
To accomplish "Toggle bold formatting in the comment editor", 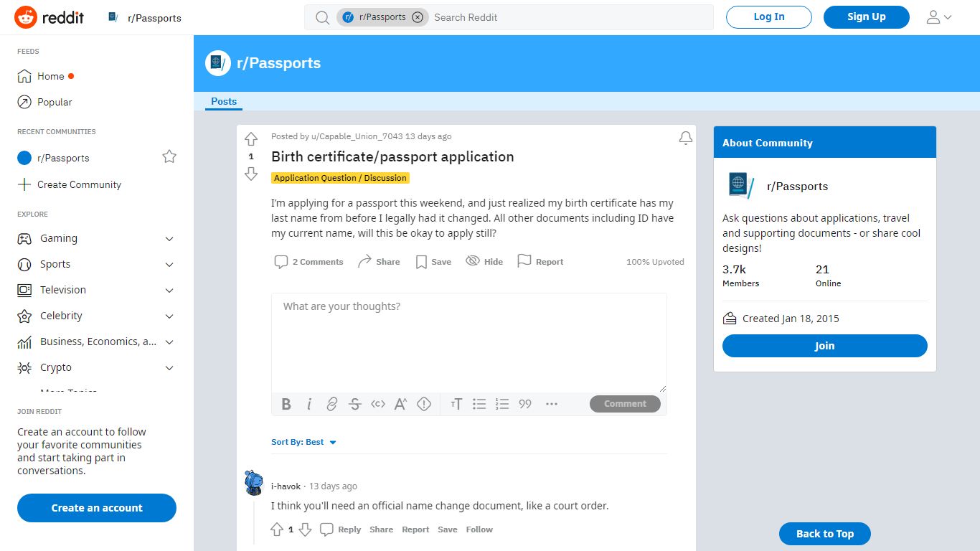I will pyautogui.click(x=286, y=404).
